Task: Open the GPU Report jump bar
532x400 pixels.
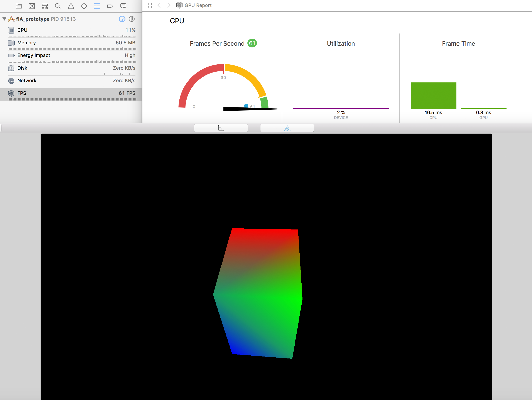Action: point(198,5)
